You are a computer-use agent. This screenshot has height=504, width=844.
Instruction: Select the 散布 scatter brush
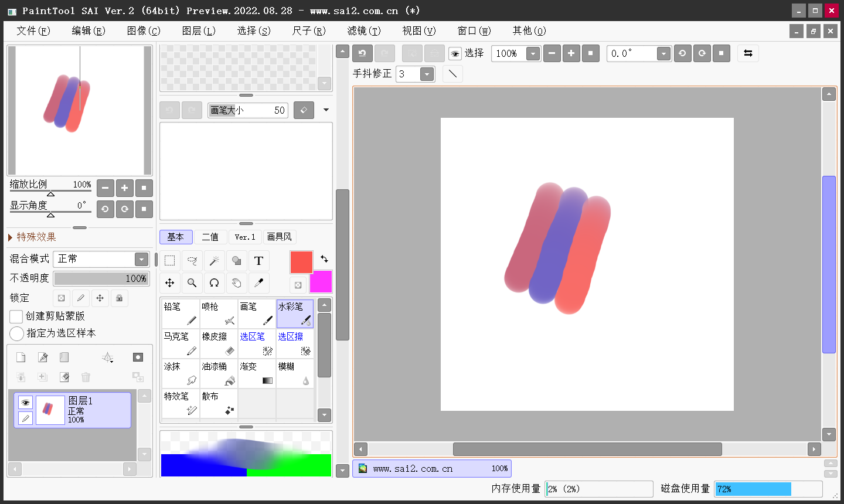pyautogui.click(x=219, y=403)
